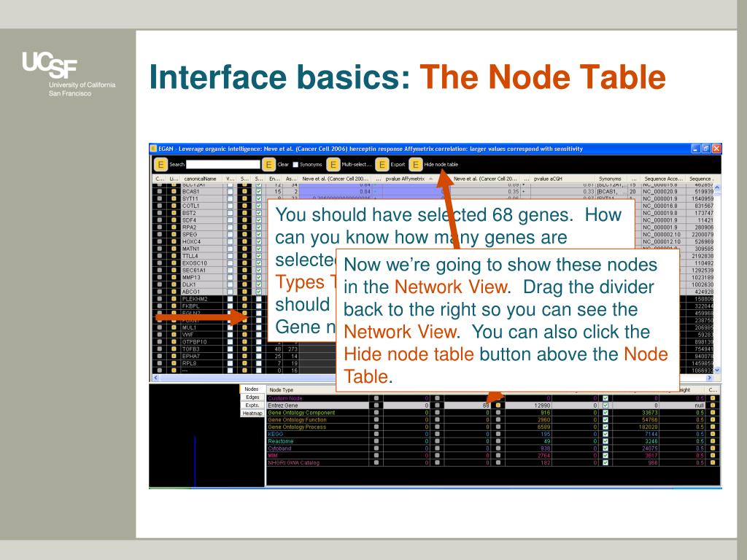The image size is (747, 560).
Task: Select the Gene Ontology Function row
Action: pos(493,419)
